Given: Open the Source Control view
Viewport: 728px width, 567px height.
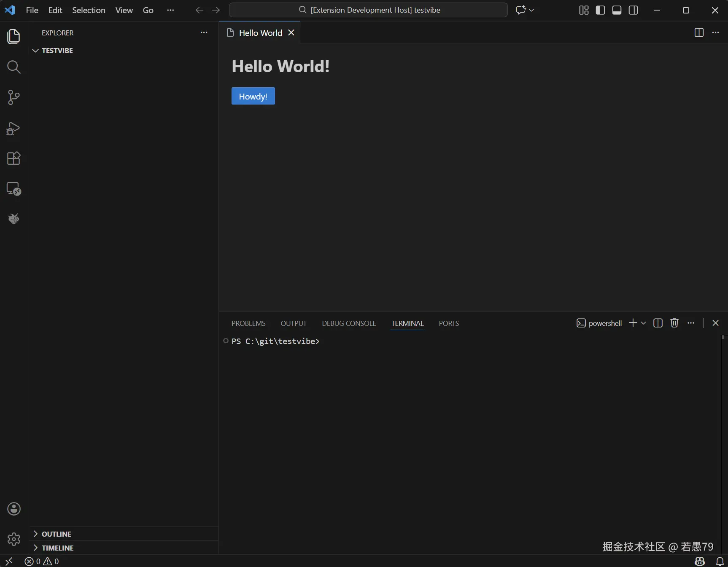Looking at the screenshot, I should click(14, 97).
